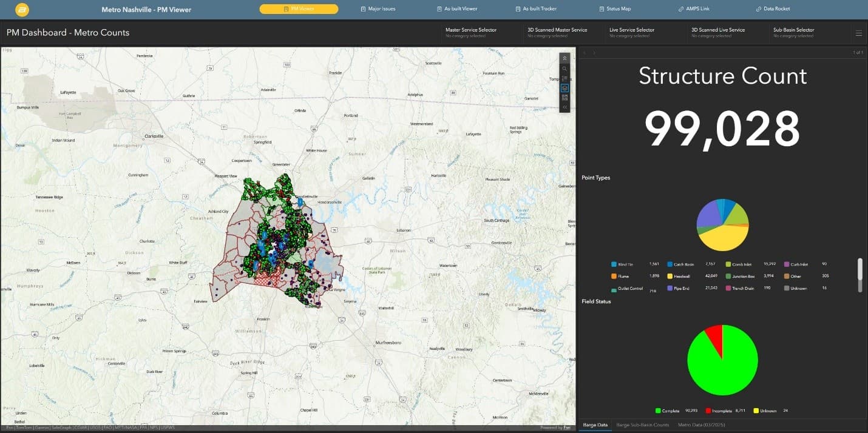
Task: Expand the Live Service Selector dropdown
Action: pyautogui.click(x=645, y=33)
